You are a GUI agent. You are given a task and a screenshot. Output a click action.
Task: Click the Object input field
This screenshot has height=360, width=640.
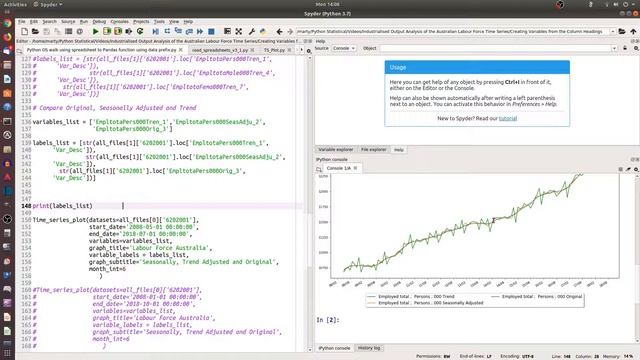coord(496,48)
